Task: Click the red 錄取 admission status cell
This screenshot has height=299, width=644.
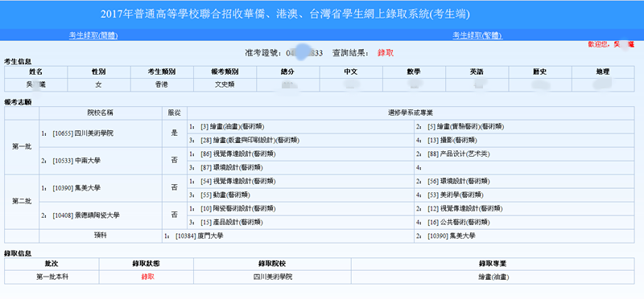Action: tap(147, 276)
